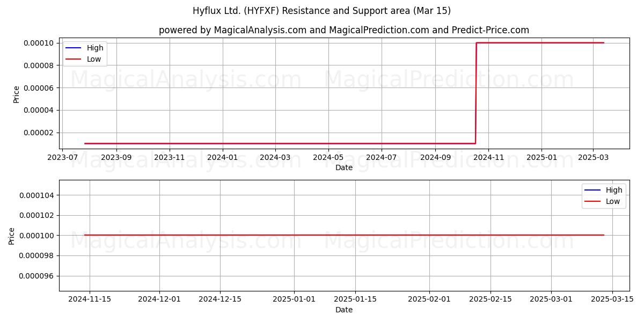Screen dimensions: 644x322
Task: Click the bottom chart date label 2024-12-01
Action: click(159, 299)
